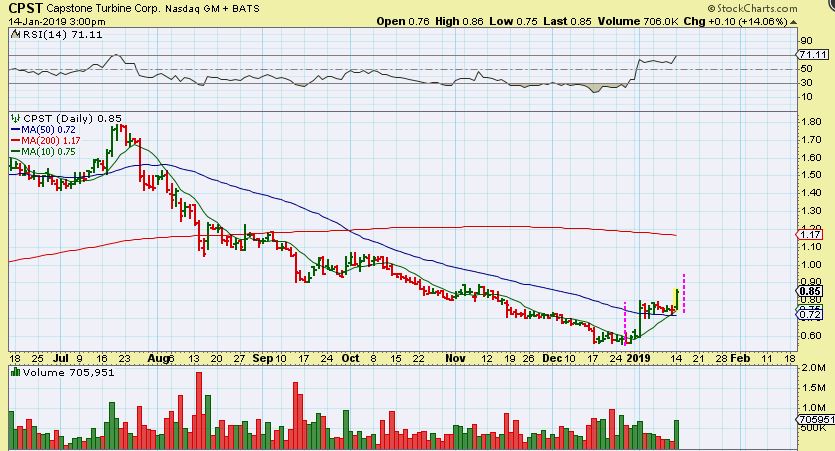Viewport: 835px width, 451px height.
Task: Click the 90 level on RSI scale
Action: pos(806,41)
